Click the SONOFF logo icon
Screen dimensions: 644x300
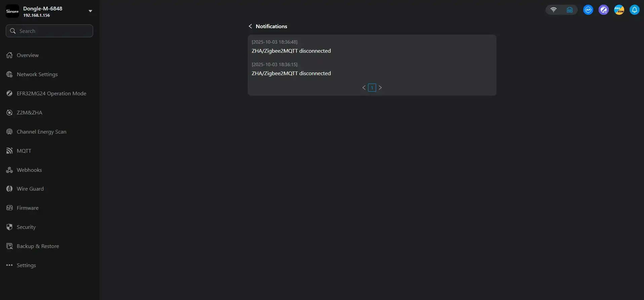[x=12, y=11]
